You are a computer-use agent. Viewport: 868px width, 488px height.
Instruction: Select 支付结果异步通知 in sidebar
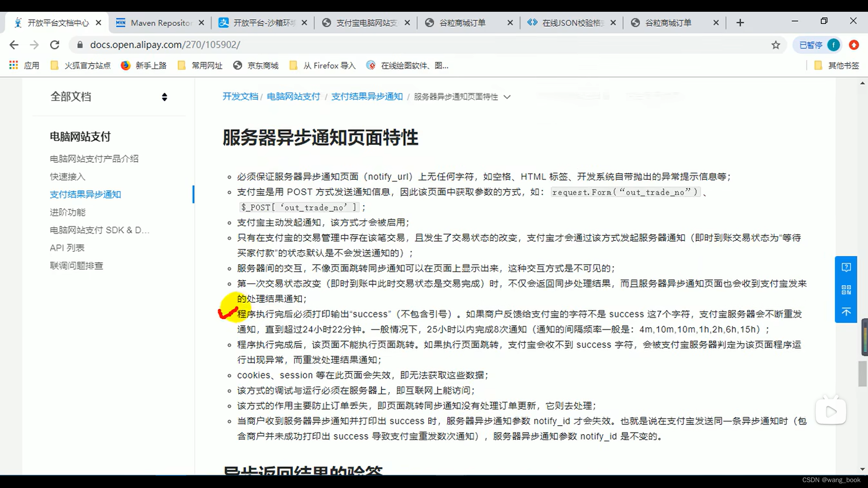pyautogui.click(x=85, y=194)
